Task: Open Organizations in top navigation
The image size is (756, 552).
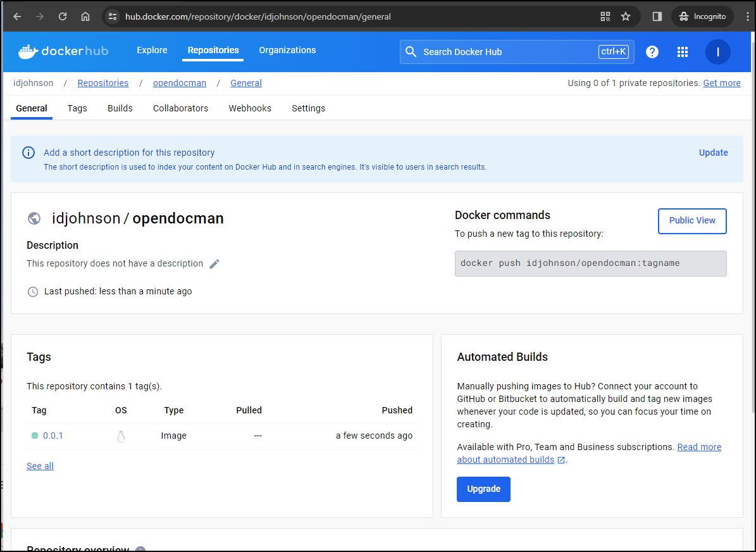Action: pyautogui.click(x=287, y=50)
